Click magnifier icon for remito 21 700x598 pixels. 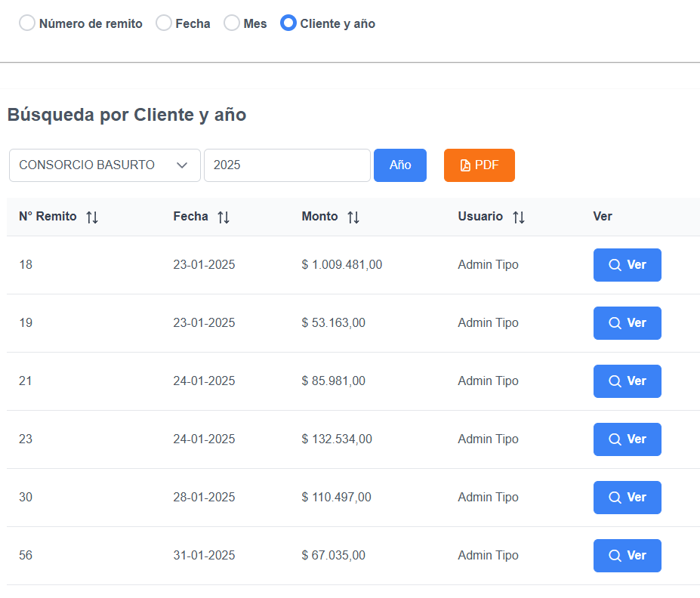[x=615, y=381]
